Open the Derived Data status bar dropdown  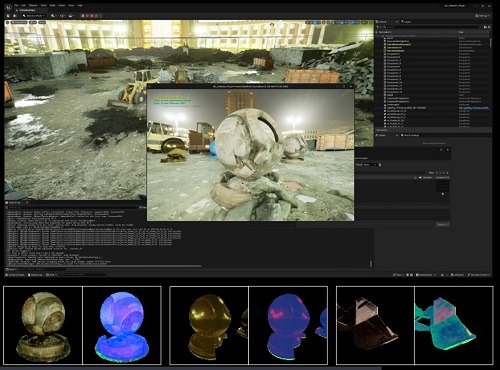click(x=426, y=275)
